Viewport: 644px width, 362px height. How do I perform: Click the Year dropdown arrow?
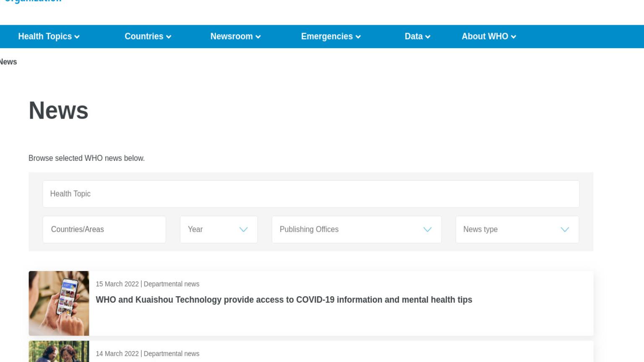pos(244,230)
